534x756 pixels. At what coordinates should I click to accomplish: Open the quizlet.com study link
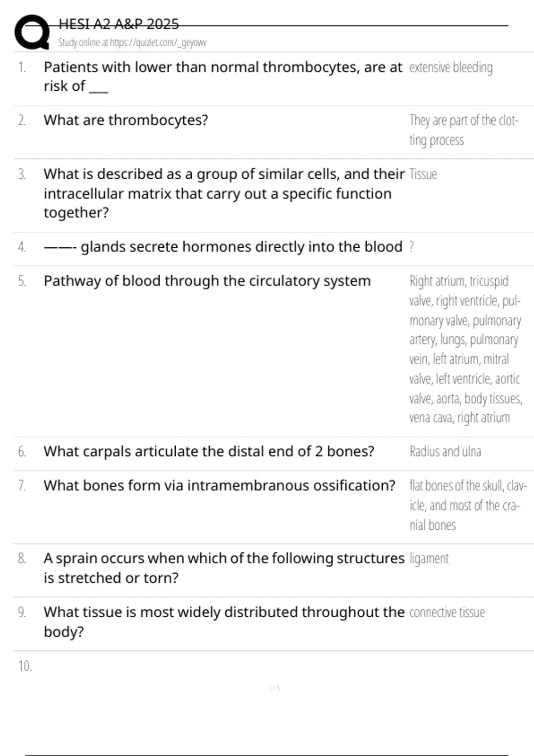pyautogui.click(x=132, y=43)
